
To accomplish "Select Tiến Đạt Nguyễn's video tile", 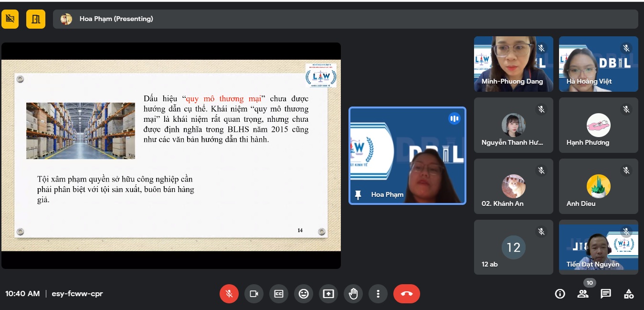I will pyautogui.click(x=598, y=247).
